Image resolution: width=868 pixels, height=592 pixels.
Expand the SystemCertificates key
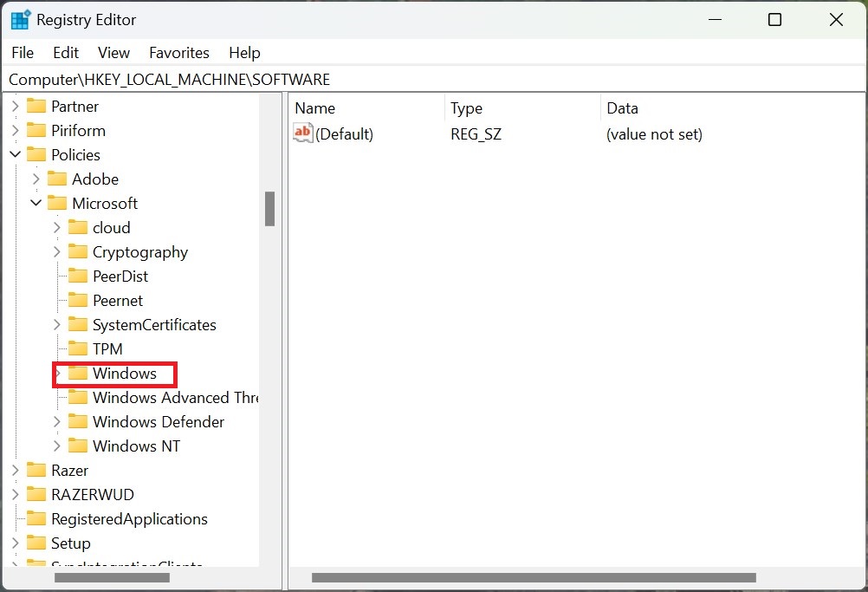[x=57, y=324]
